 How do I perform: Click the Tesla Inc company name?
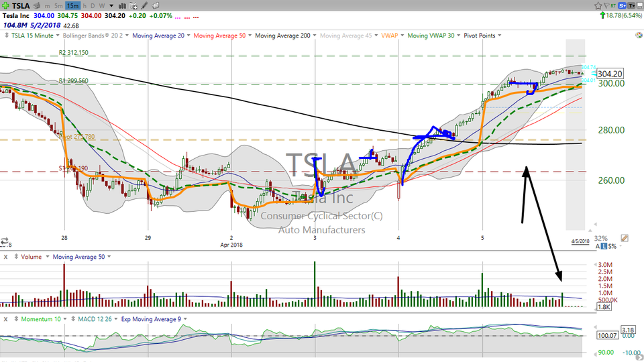point(15,15)
